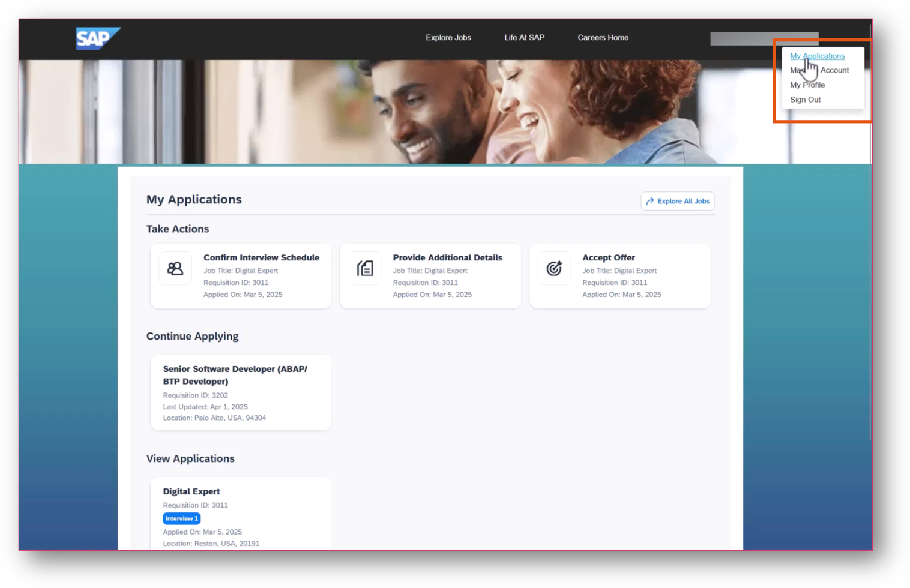This screenshot has width=910, height=588.
Task: Sign Out from the account menu
Action: 805,100
